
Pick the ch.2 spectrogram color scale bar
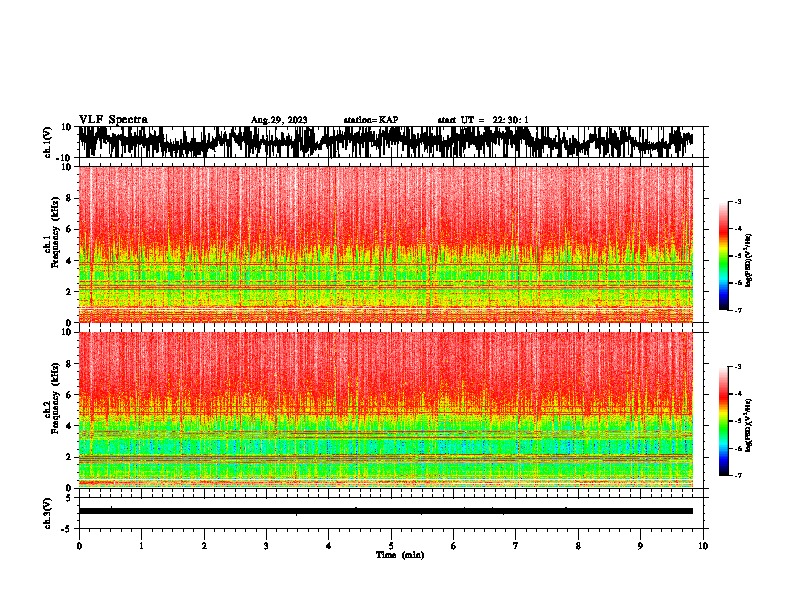[724, 421]
